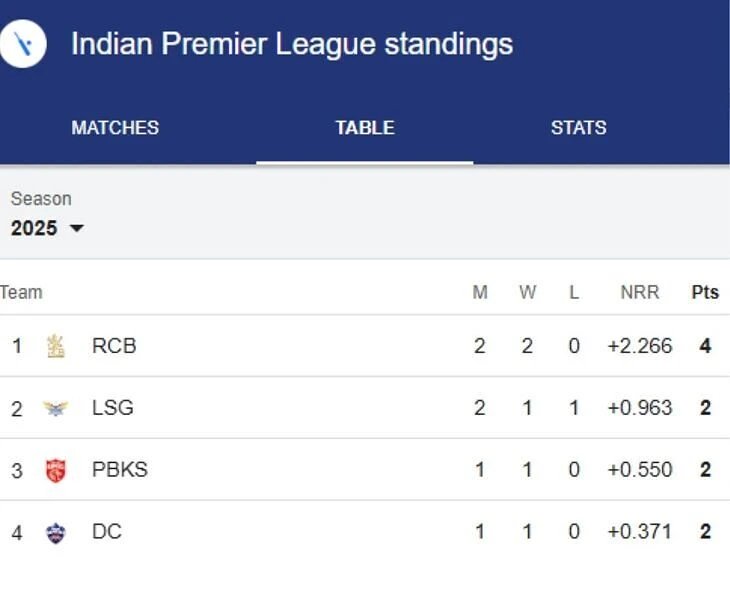Click the Indian Premier League standings title
The image size is (730, 591).
[292, 44]
